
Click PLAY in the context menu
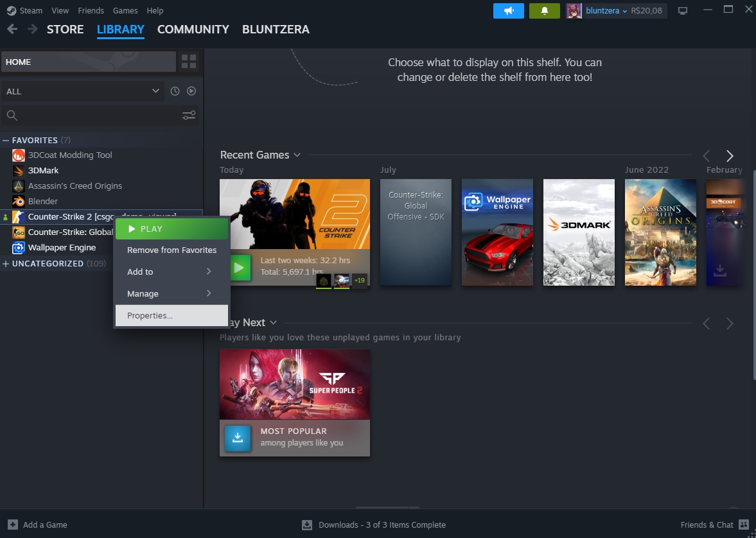171,229
